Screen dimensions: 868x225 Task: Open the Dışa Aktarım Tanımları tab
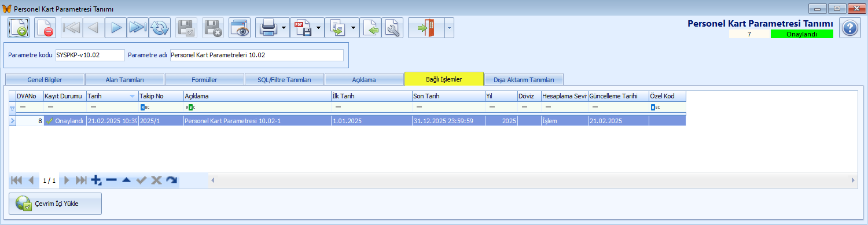(x=524, y=79)
